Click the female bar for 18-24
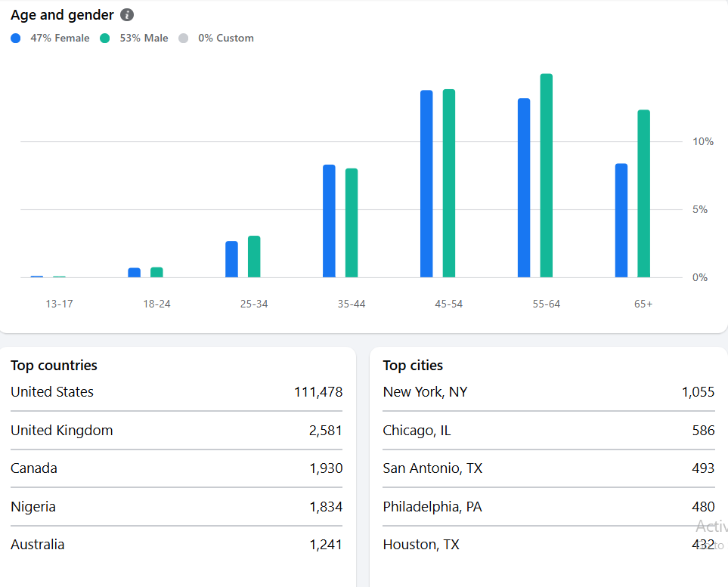This screenshot has width=728, height=587. tap(134, 273)
